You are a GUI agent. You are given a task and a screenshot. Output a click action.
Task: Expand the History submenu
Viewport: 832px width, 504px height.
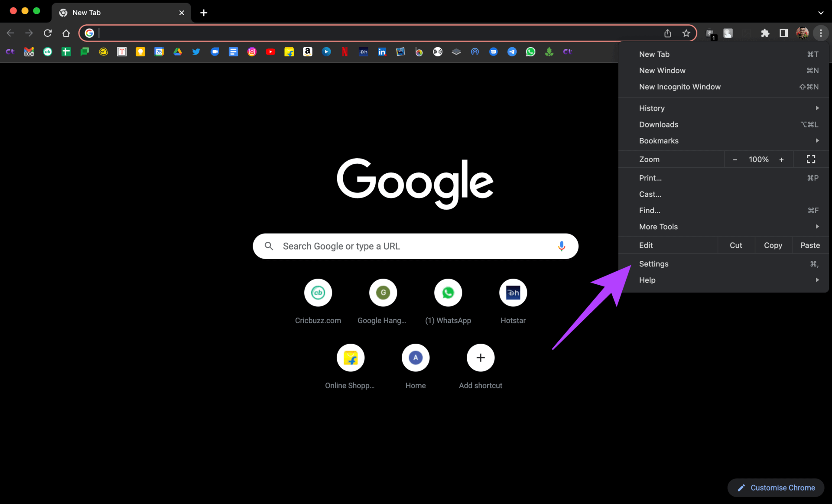pyautogui.click(x=724, y=108)
